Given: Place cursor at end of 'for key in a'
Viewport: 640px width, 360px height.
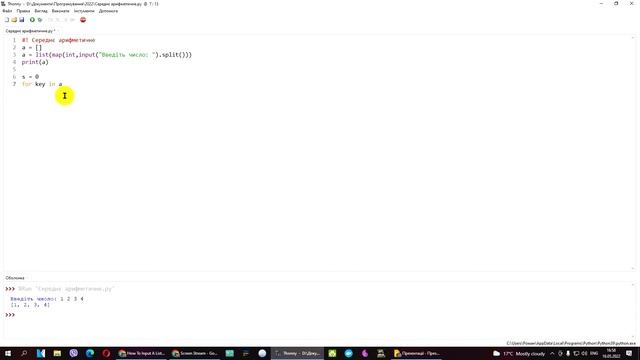Looking at the screenshot, I should [x=62, y=84].
